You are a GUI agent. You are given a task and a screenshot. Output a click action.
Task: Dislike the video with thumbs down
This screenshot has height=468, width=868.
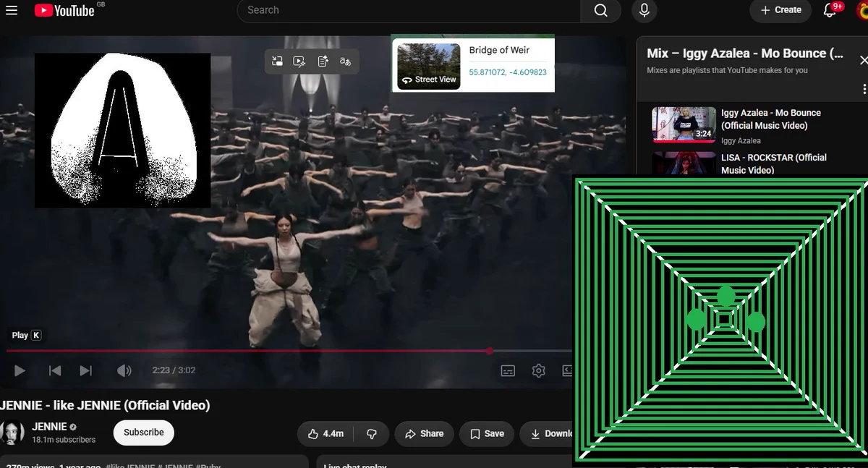coord(372,433)
